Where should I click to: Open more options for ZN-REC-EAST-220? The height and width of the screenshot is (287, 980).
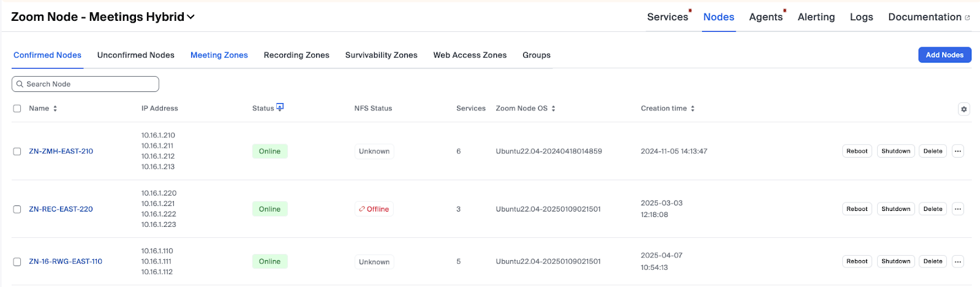958,209
